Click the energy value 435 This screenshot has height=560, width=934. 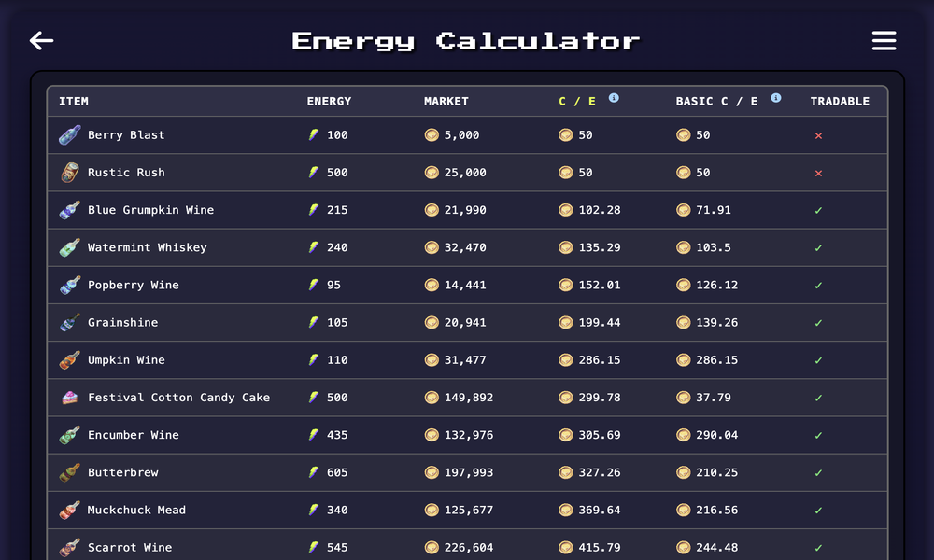(x=337, y=435)
